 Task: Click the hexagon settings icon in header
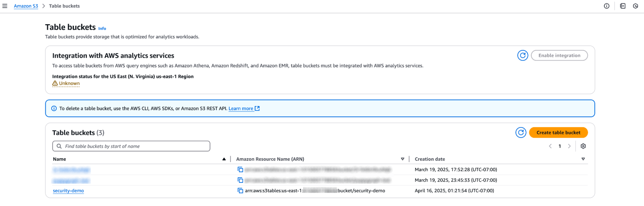[x=636, y=6]
